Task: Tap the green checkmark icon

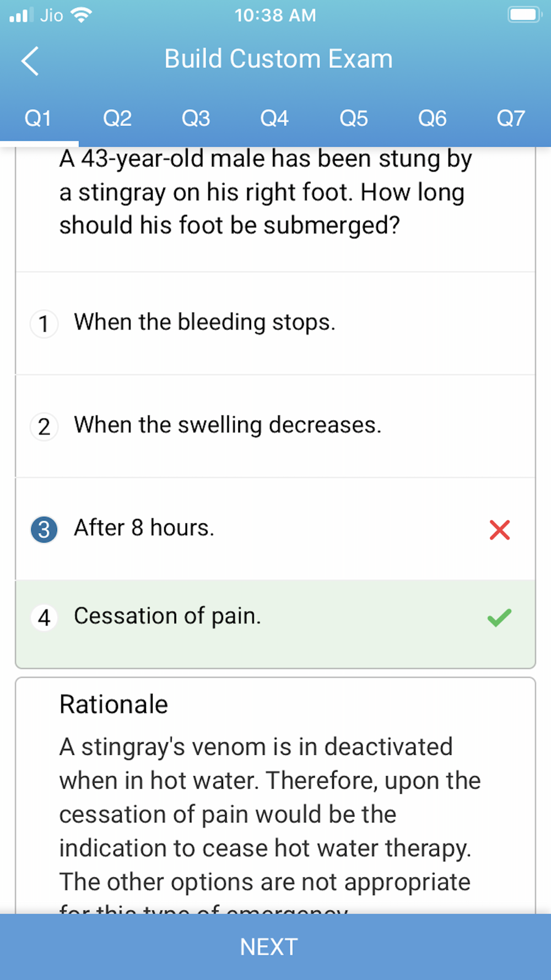Action: coord(499,617)
